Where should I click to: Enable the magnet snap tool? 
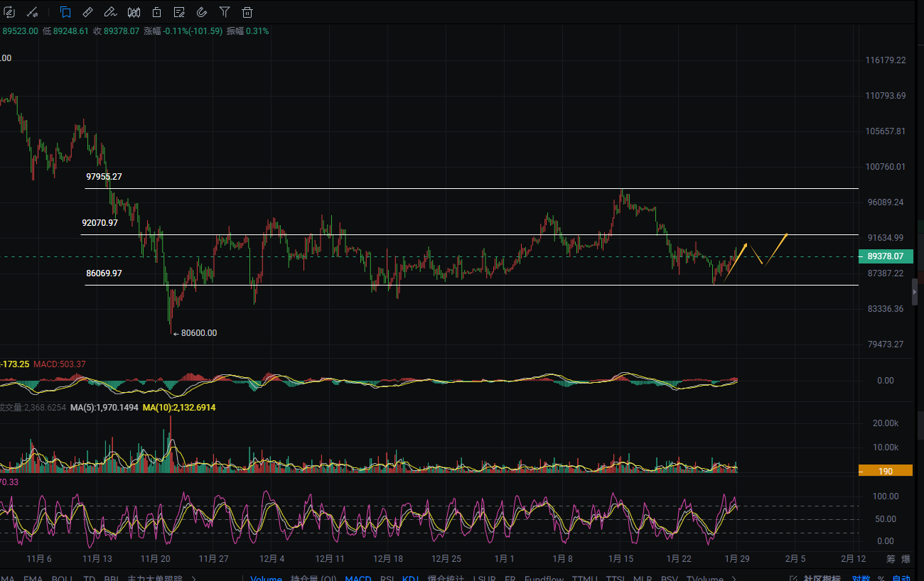tap(202, 12)
